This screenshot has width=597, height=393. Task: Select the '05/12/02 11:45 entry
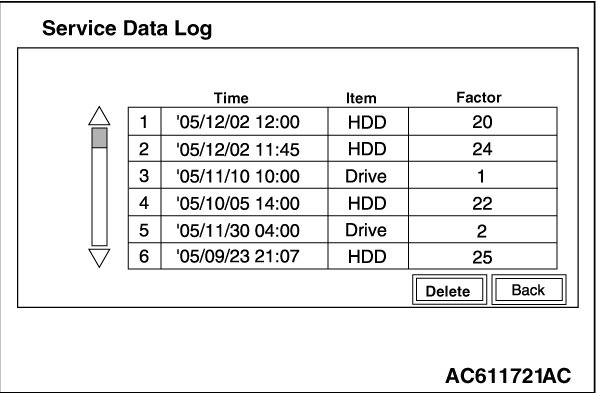pos(343,149)
